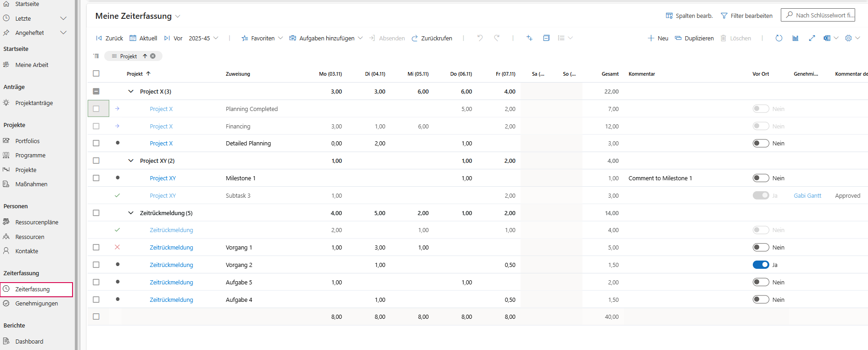
Task: Open Genehmigungen in the sidebar
Action: pyautogui.click(x=36, y=303)
